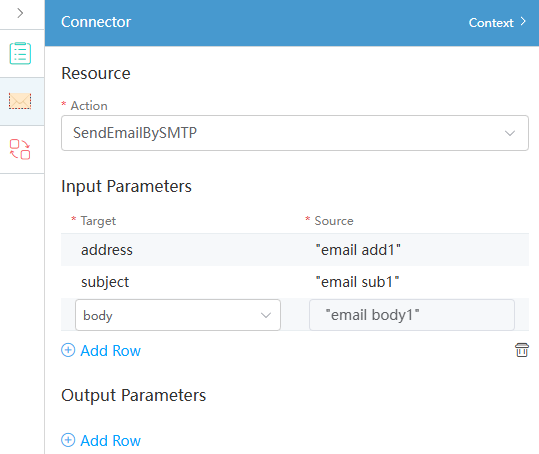Click the plus icon beside Input Add Row
Viewport: 539px width, 454px height.
tap(68, 350)
